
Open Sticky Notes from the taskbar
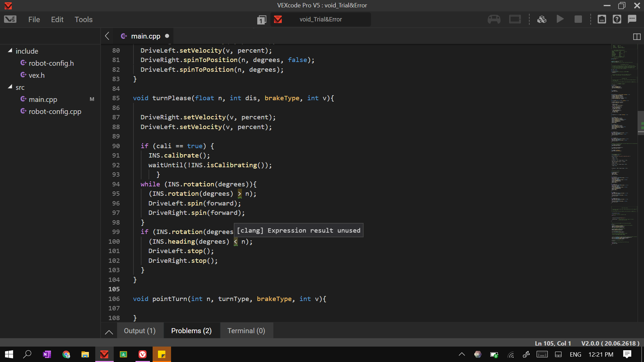162,354
